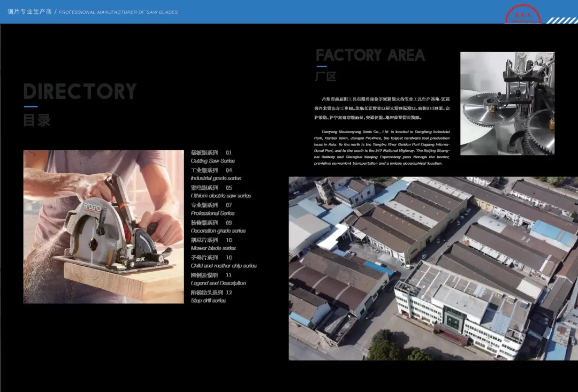Click the Professional Manufacturer of Saw Blades header text
Screen dimensions: 578x392
coord(118,12)
